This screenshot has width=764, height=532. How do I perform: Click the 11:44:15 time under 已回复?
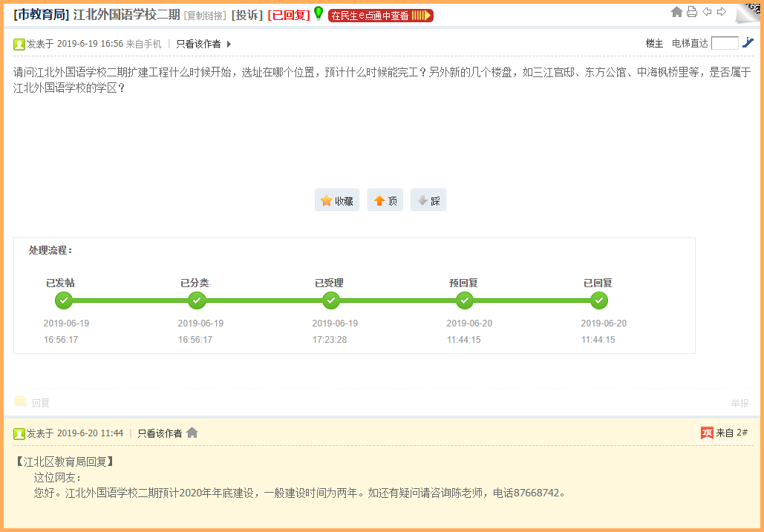(x=598, y=340)
